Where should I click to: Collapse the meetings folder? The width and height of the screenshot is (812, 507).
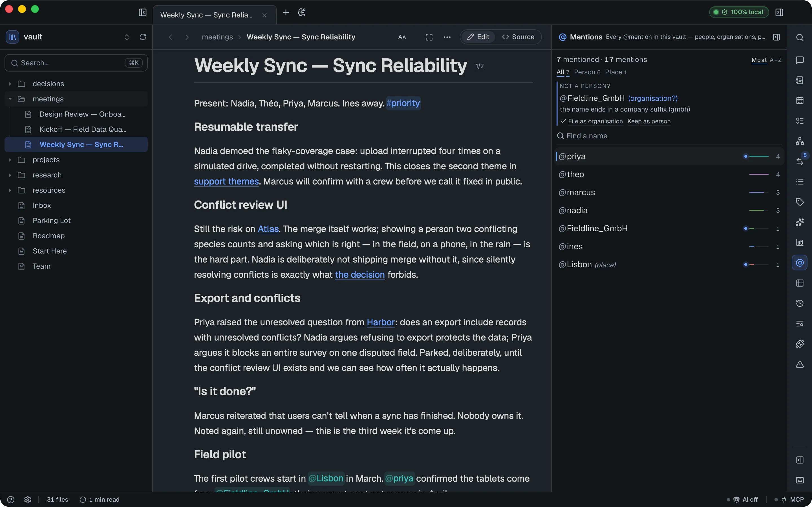click(x=10, y=99)
